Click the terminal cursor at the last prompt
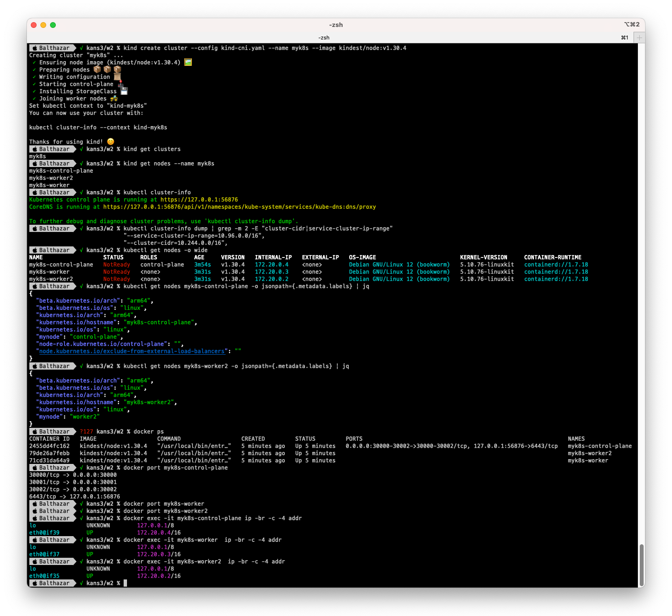This screenshot has height=616, width=672. click(125, 583)
